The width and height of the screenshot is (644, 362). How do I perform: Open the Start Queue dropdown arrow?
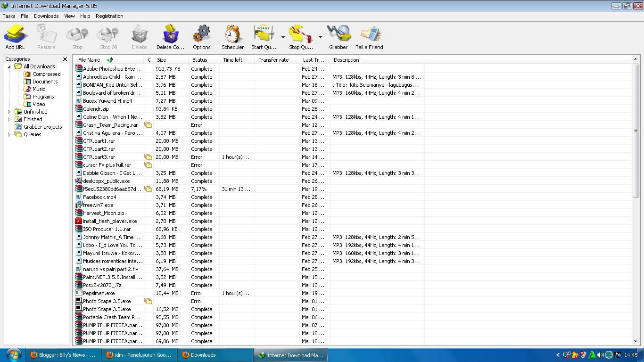[x=283, y=37]
